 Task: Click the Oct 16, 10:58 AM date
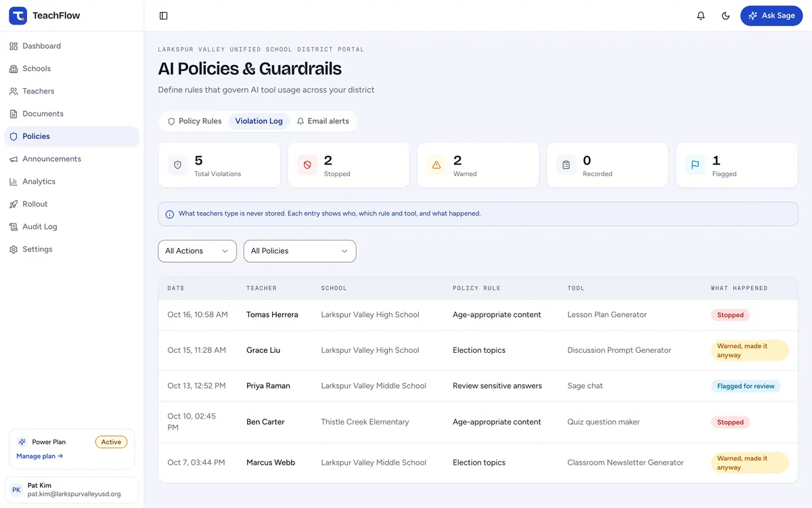(198, 314)
